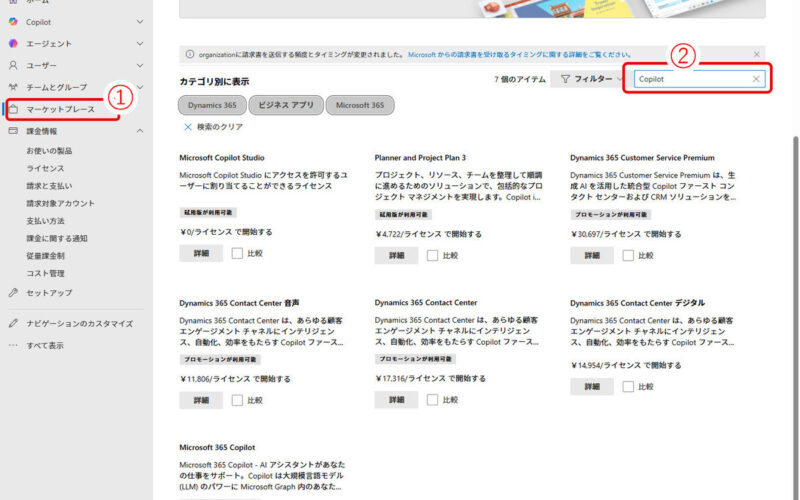Click the ユーザー person icon
800x500 pixels.
point(13,65)
